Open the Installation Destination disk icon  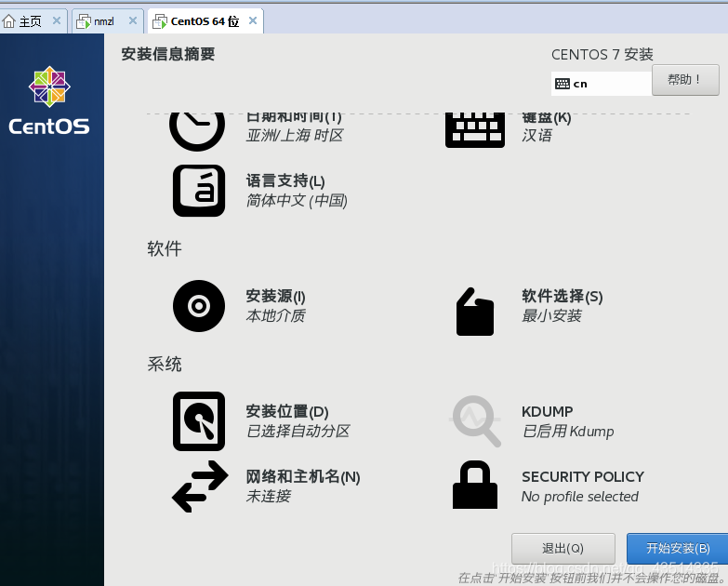click(x=199, y=421)
